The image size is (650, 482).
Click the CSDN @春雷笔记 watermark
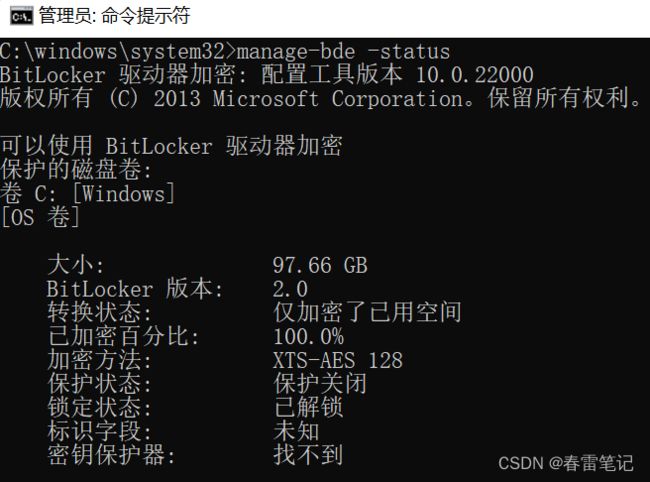(566, 463)
